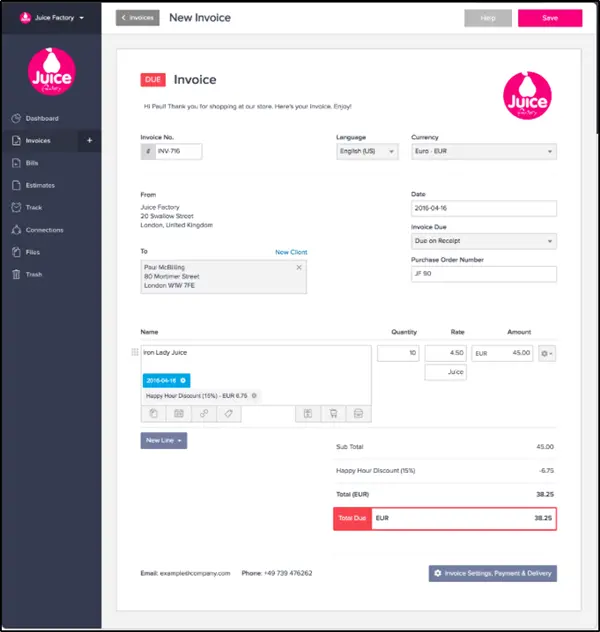Click the expense receipt icon under line item
The image size is (600, 632).
(x=308, y=414)
